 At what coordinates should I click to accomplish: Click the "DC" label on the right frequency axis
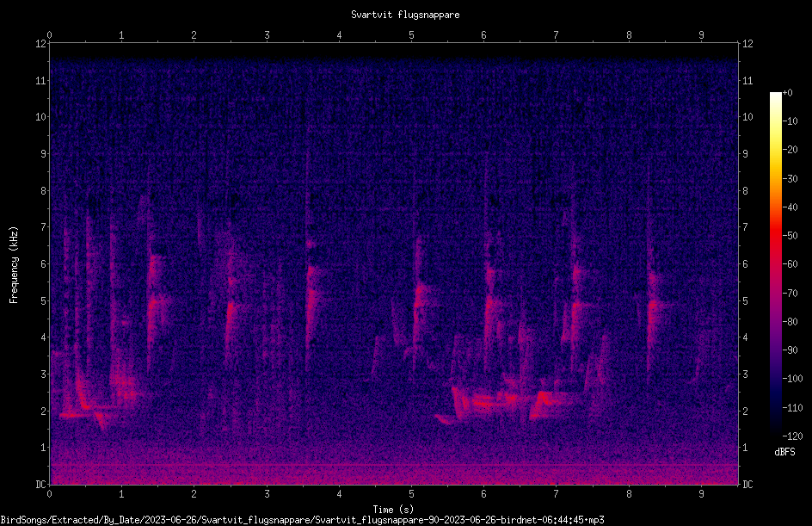point(747,484)
